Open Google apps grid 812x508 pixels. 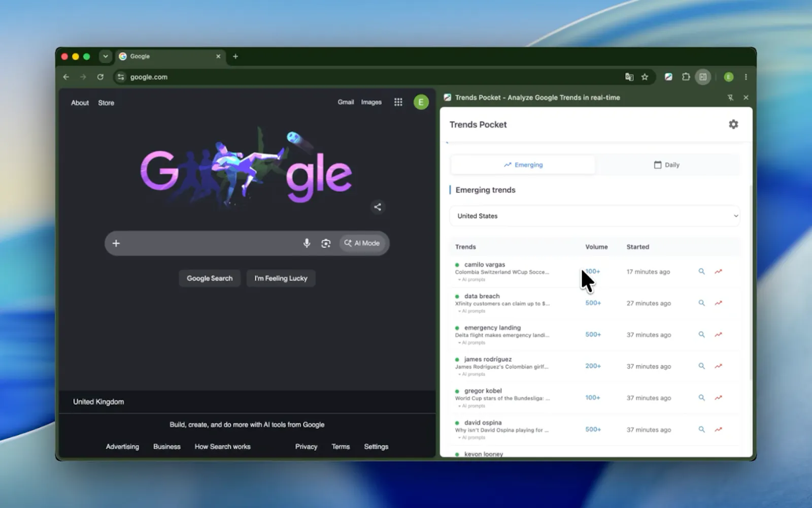pos(398,102)
